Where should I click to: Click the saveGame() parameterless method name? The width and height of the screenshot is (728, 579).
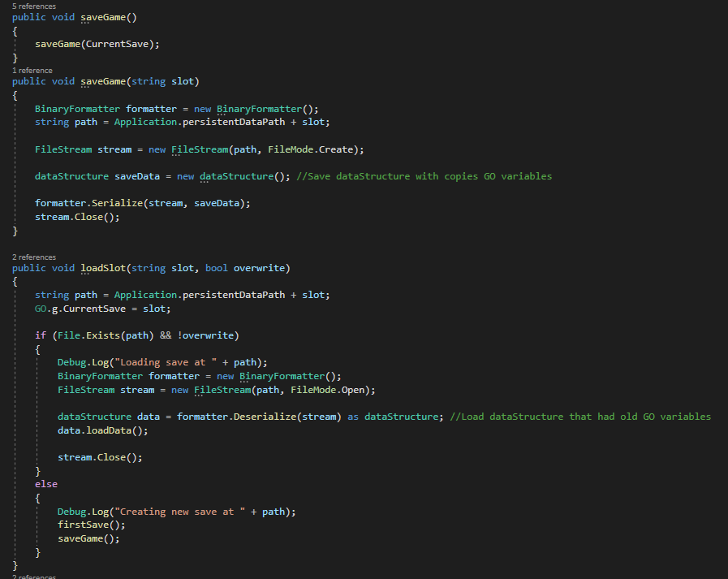103,17
